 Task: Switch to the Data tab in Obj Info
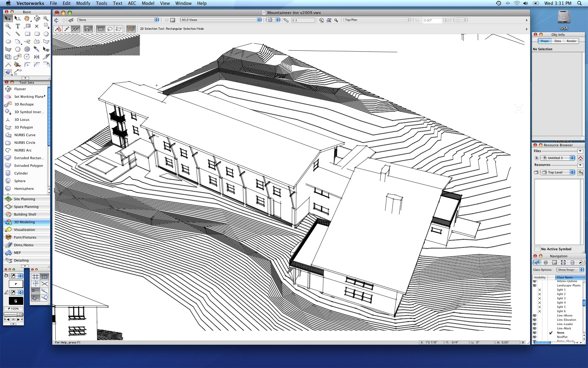pyautogui.click(x=558, y=41)
